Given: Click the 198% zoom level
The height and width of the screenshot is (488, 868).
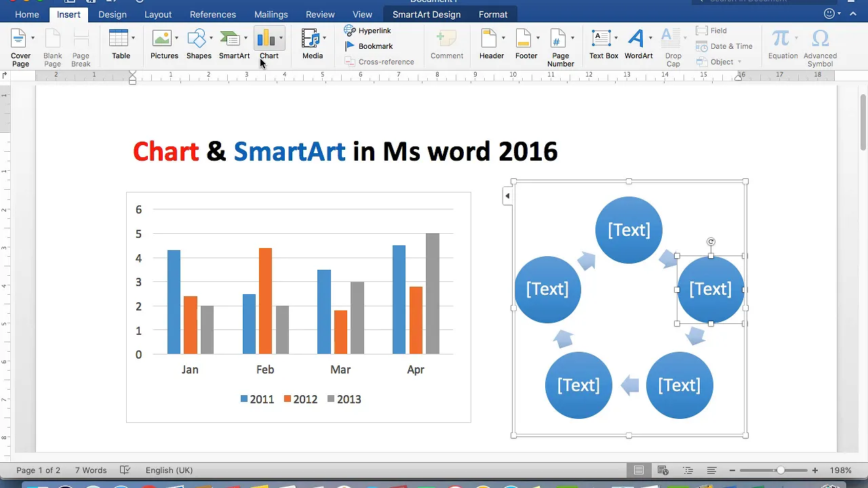Looking at the screenshot, I should click(841, 470).
